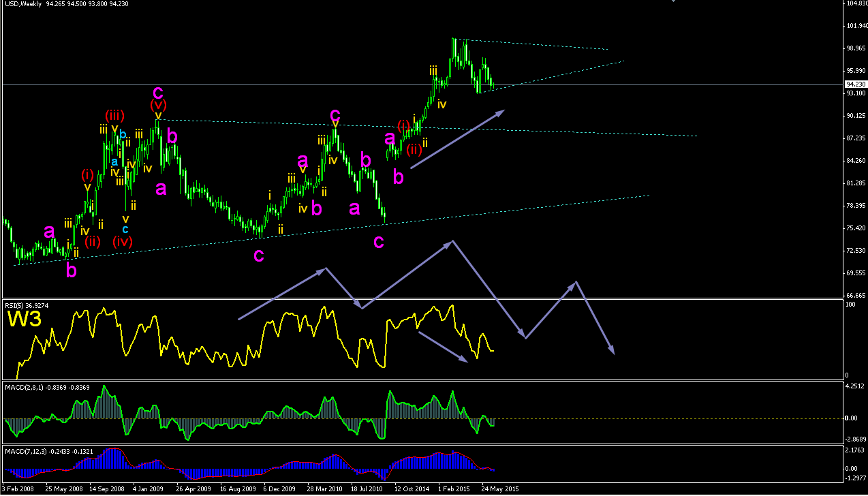Click the 16 Aug 2009 date label

pos(237,489)
